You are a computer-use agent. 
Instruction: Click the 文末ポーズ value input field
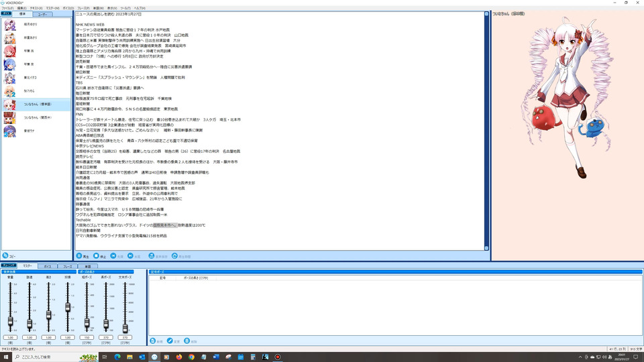125,337
